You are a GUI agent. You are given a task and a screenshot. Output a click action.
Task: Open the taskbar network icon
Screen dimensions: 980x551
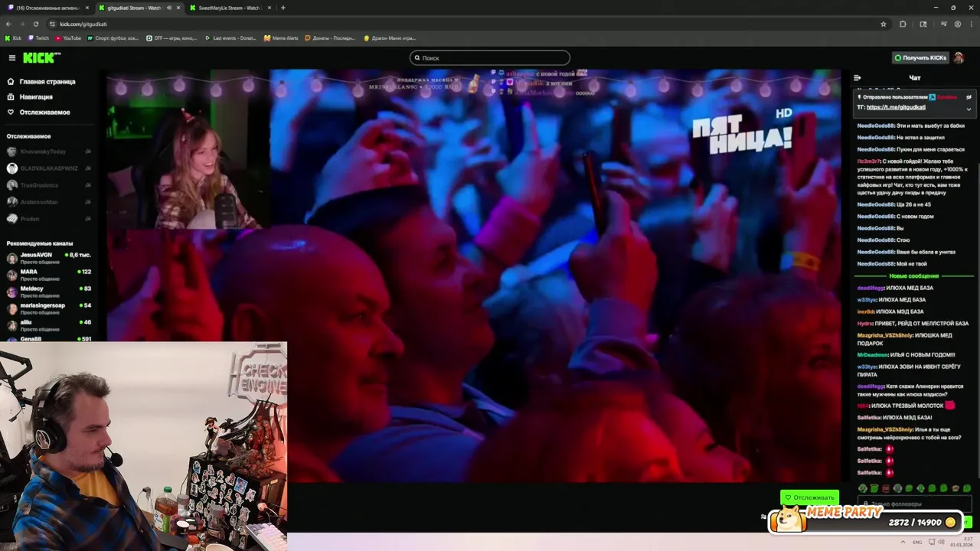tap(931, 542)
